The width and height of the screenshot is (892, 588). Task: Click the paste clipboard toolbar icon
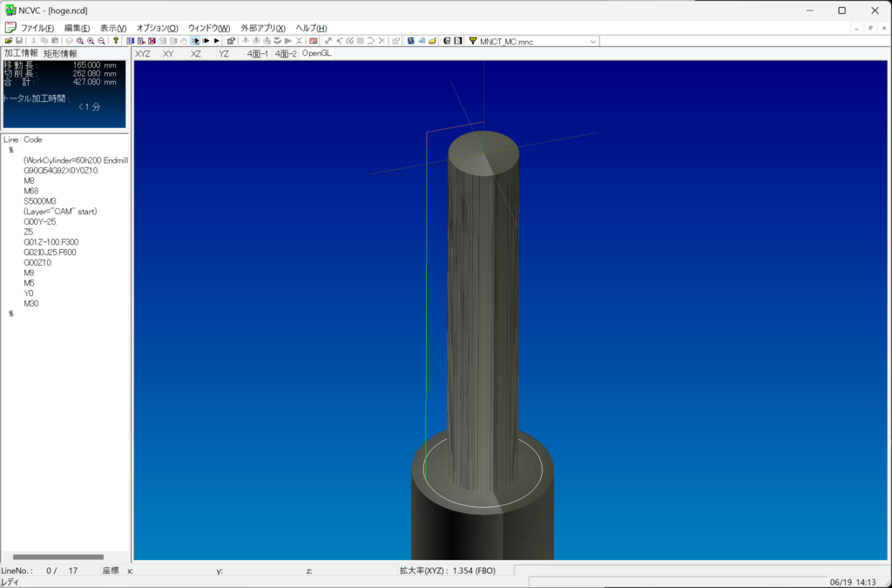55,41
